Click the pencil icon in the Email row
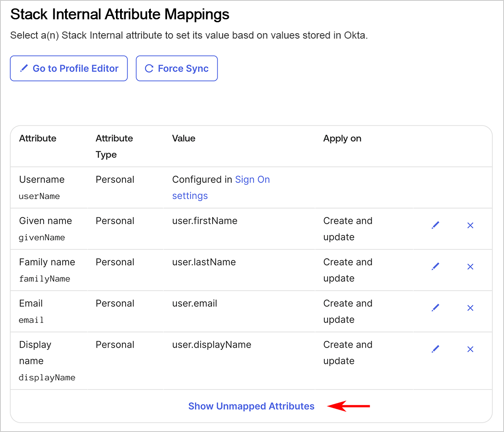The height and width of the screenshot is (432, 504). 436,308
